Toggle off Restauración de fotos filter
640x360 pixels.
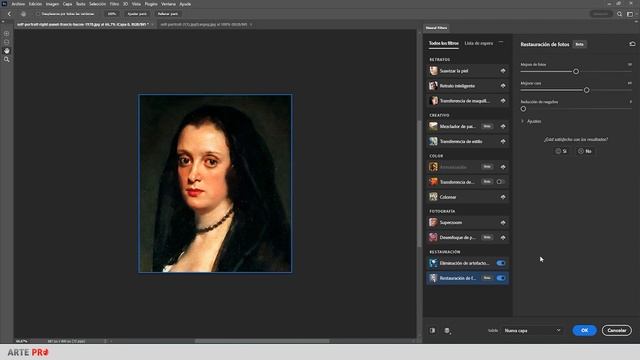point(500,278)
